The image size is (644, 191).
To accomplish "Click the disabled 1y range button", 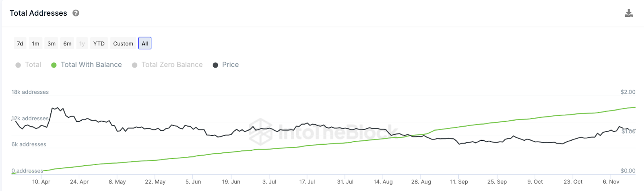I will pyautogui.click(x=82, y=43).
